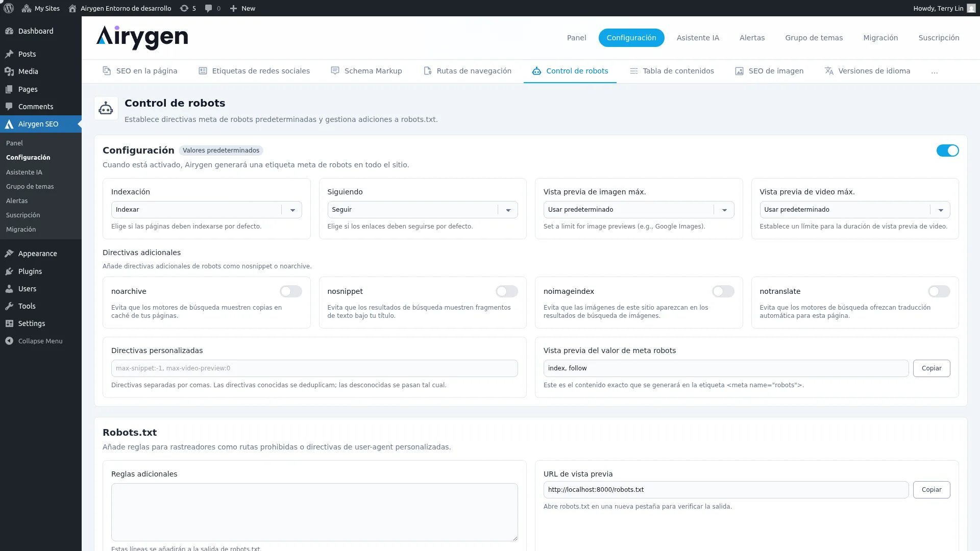Click the meta robots preview field
The width and height of the screenshot is (980, 551).
pos(726,368)
